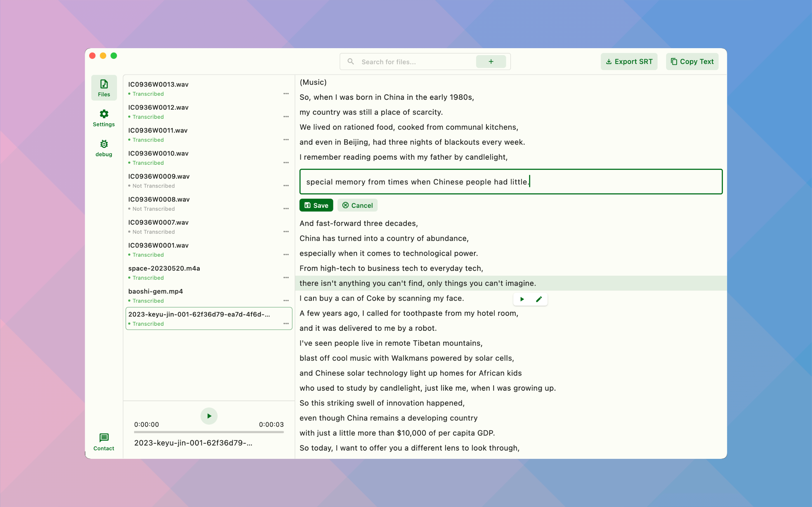The image size is (812, 507).
Task: Open the Files panel icon
Action: point(104,84)
